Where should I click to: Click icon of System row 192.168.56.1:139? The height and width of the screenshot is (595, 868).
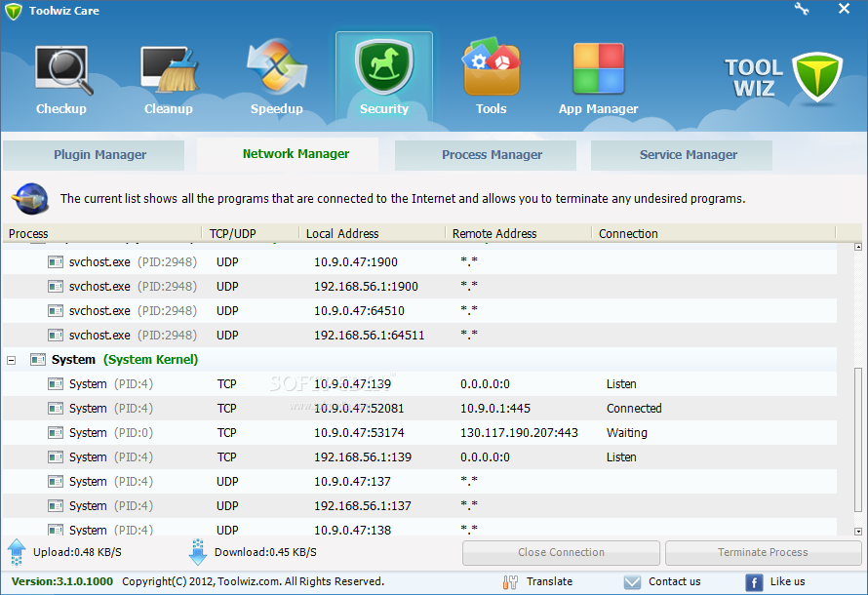56,457
